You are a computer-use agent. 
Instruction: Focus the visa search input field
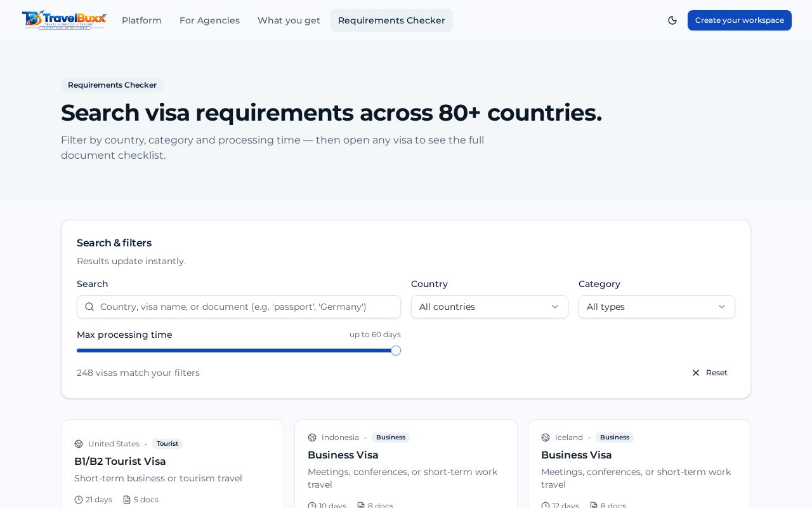[x=239, y=307]
